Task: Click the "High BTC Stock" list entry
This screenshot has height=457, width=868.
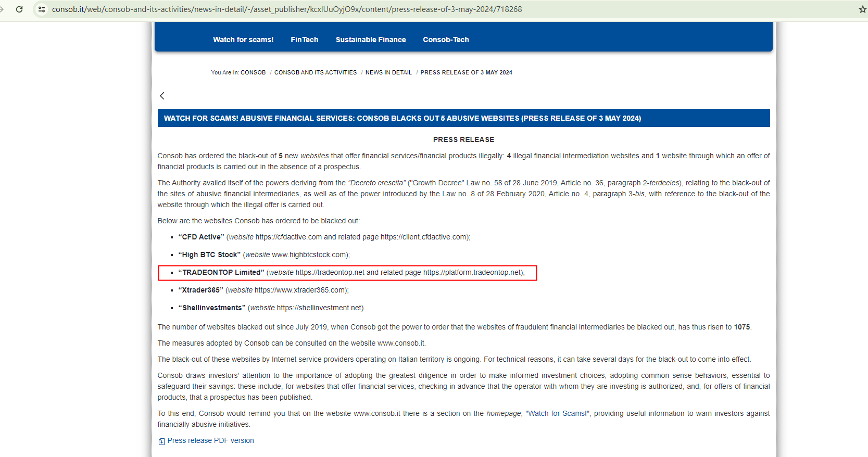Action: (x=264, y=255)
